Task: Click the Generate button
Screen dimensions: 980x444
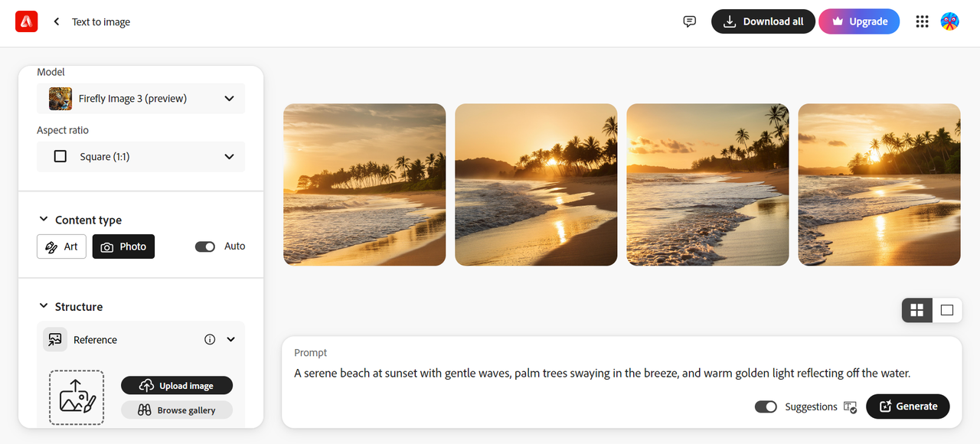Action: (907, 406)
